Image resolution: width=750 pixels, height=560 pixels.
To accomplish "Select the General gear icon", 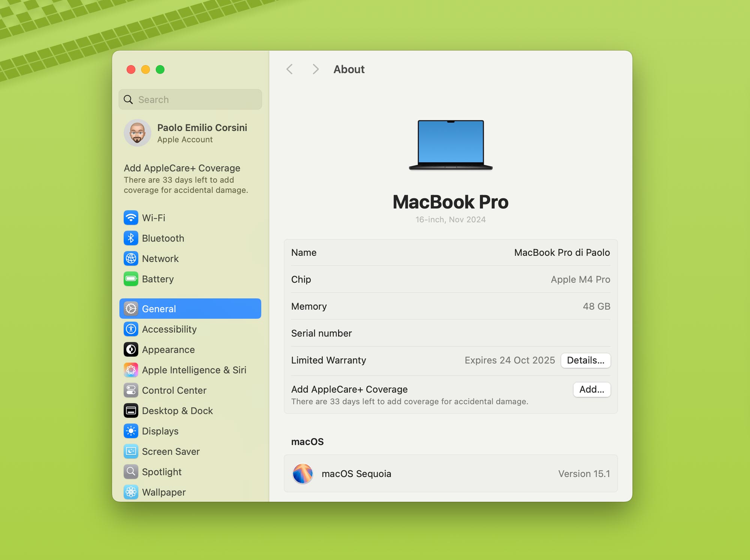I will [131, 309].
